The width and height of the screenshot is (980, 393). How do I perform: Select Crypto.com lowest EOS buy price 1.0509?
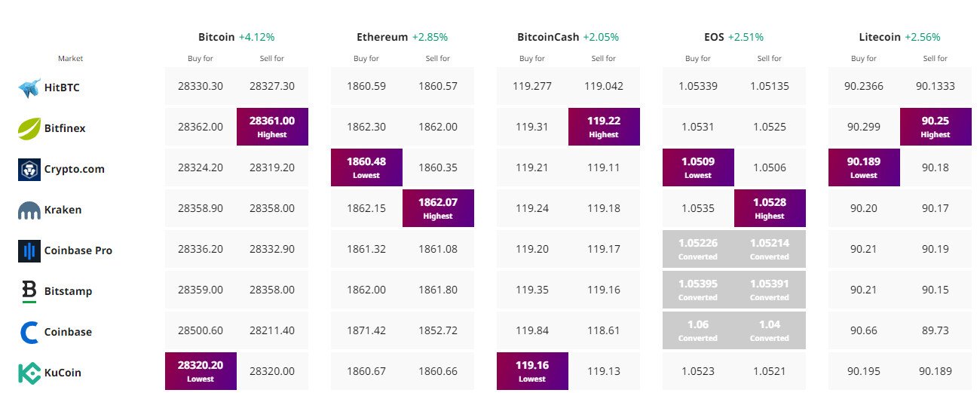698,167
